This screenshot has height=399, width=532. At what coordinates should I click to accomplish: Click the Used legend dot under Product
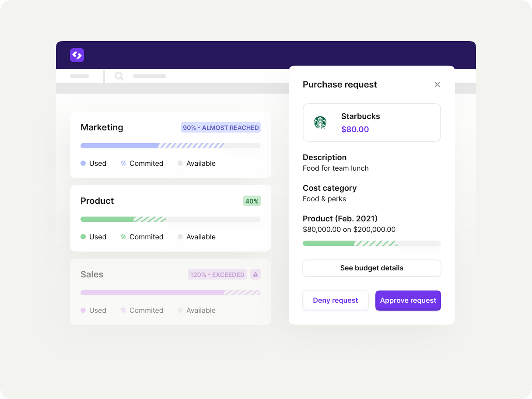(83, 237)
